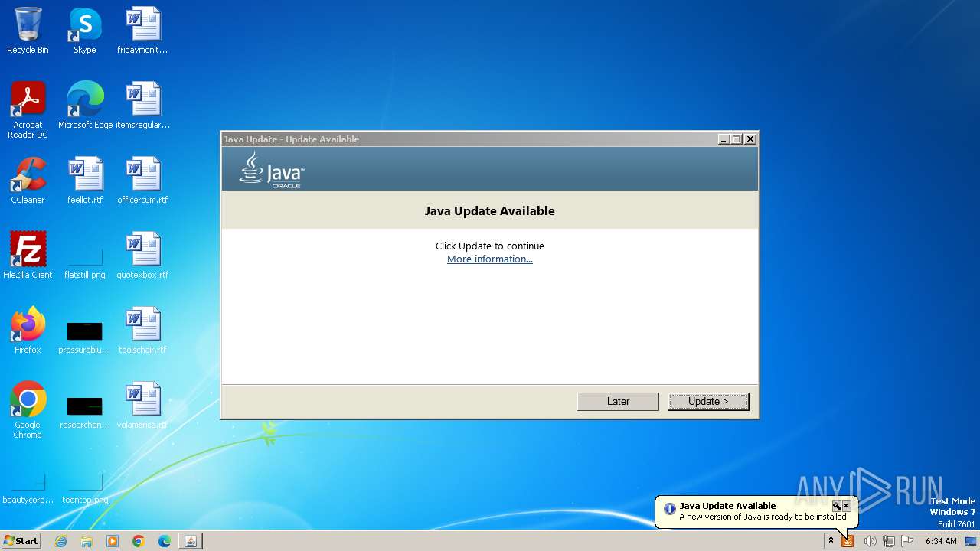Click the Java update tray icon

(848, 541)
